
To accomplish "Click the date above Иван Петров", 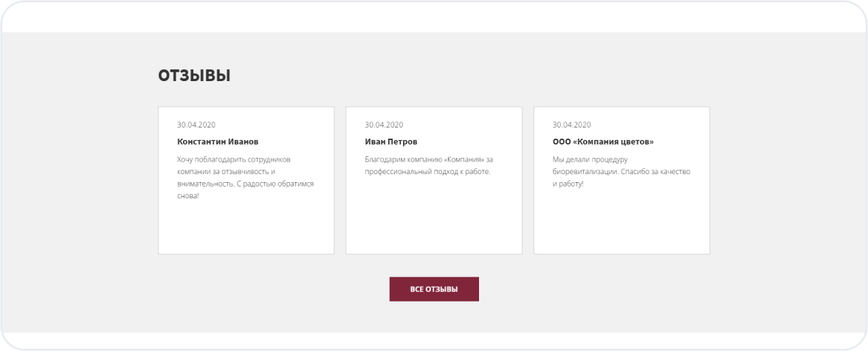I will point(384,125).
